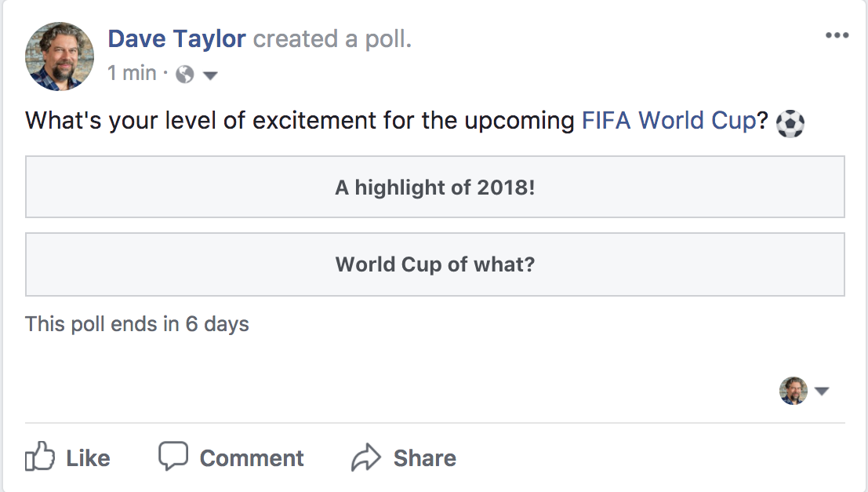Open the post options ellipsis menu
Screen dimensions: 868x492
point(837,35)
